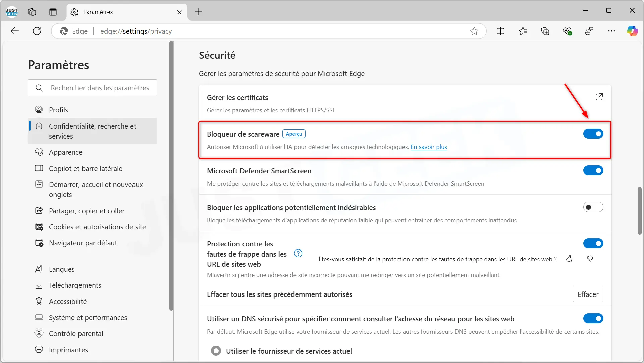Click the split screen icon
Viewport: 644px width, 363px height.
(x=500, y=31)
